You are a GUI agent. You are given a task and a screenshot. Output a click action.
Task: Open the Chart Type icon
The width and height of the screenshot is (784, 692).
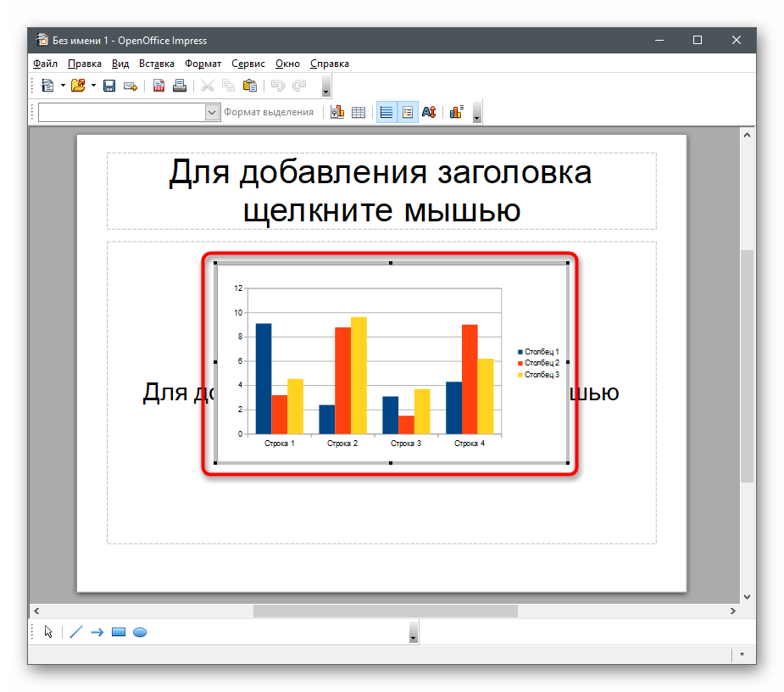click(x=336, y=112)
